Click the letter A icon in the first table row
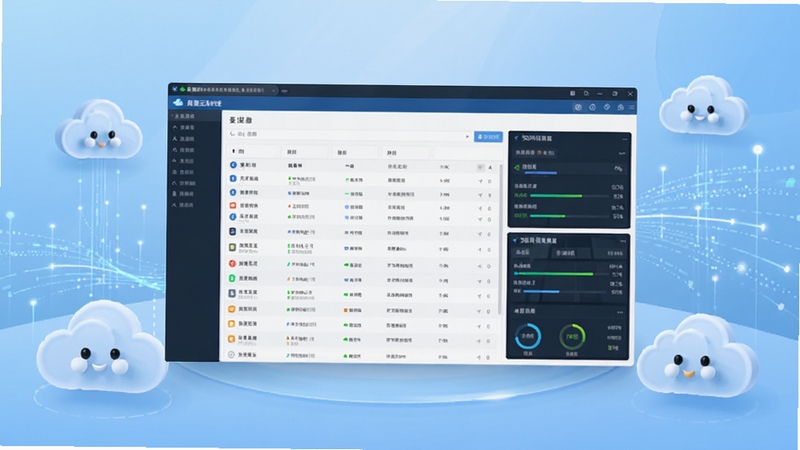 [490, 167]
